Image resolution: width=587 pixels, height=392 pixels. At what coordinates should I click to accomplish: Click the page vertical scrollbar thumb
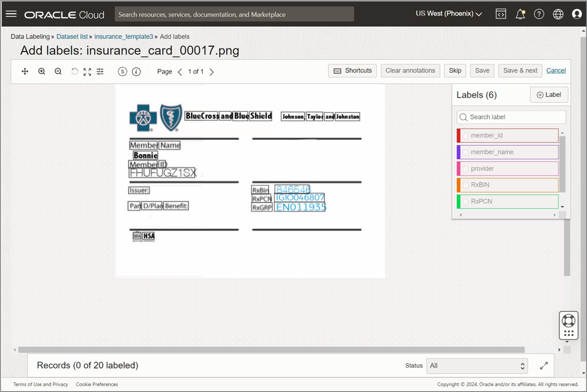(583, 199)
